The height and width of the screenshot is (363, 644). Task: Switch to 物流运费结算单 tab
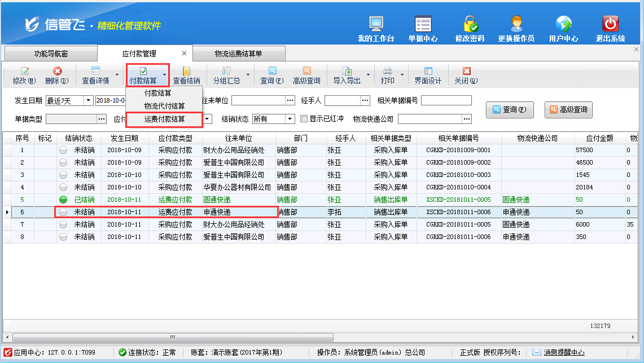click(238, 54)
